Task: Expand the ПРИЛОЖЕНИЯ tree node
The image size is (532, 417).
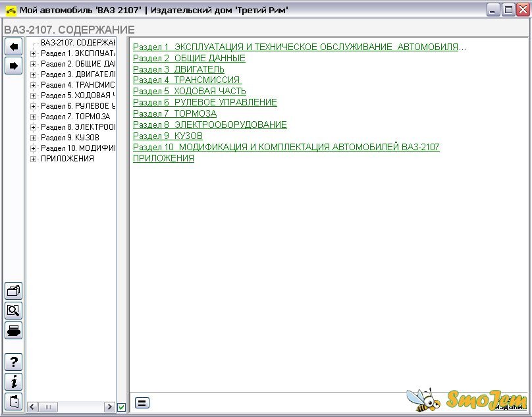Action: point(33,159)
